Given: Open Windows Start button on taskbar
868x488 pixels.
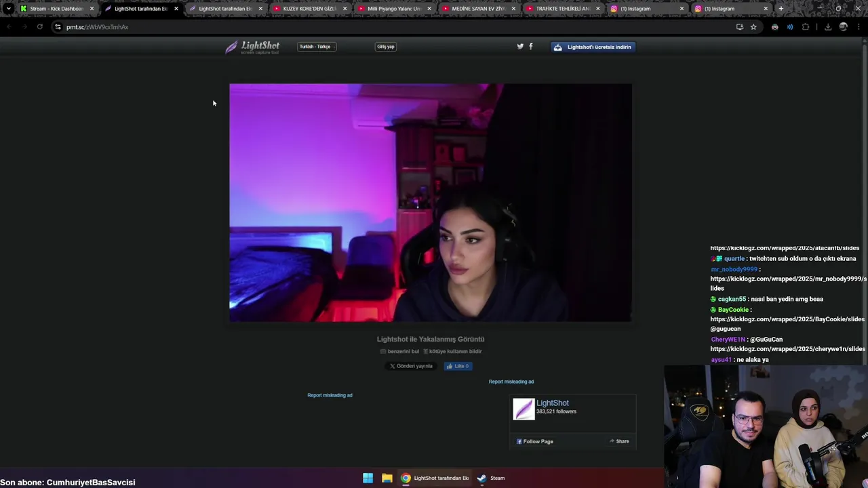Looking at the screenshot, I should click(368, 478).
